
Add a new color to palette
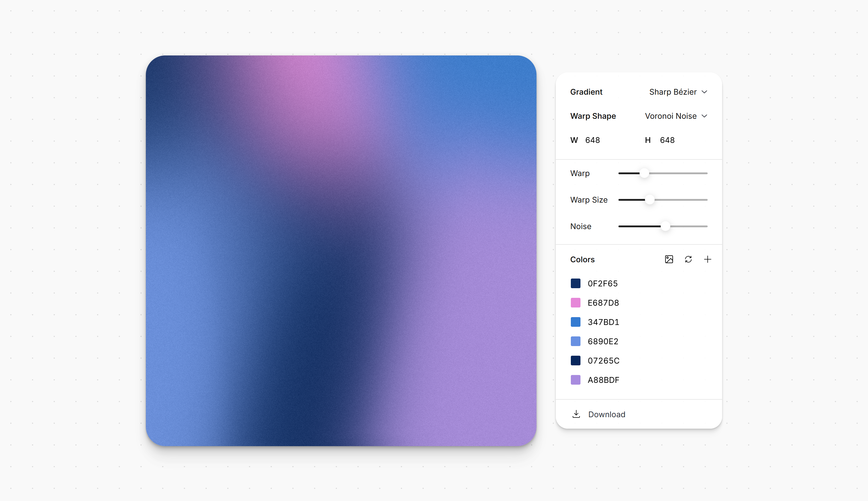[708, 259]
